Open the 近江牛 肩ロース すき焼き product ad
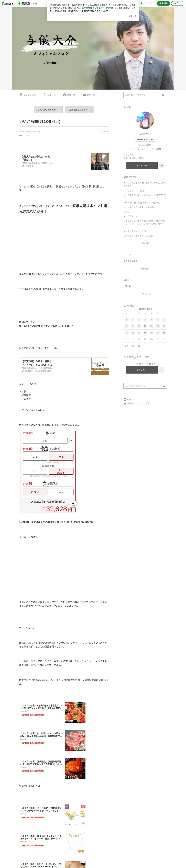 click(52, 740)
